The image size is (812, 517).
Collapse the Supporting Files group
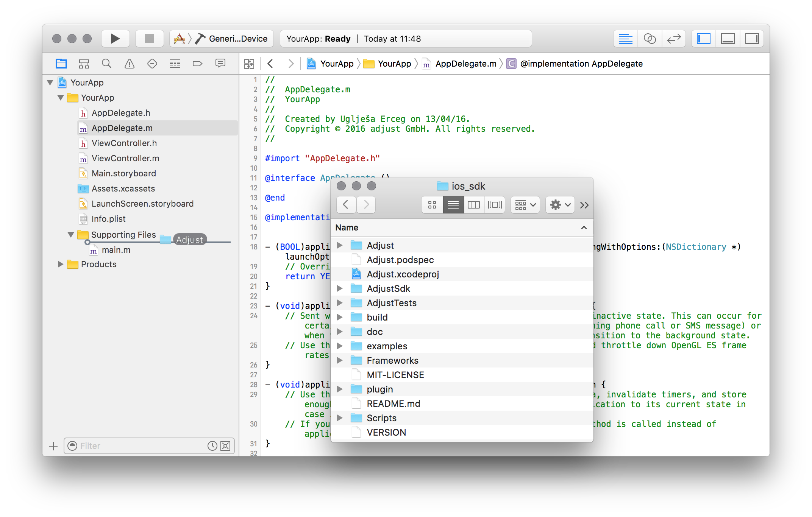tap(71, 235)
